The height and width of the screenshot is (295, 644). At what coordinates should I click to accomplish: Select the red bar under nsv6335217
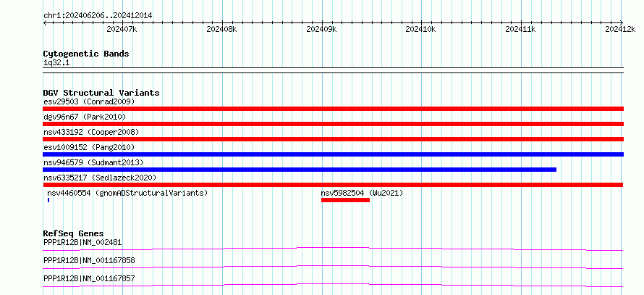click(x=333, y=185)
